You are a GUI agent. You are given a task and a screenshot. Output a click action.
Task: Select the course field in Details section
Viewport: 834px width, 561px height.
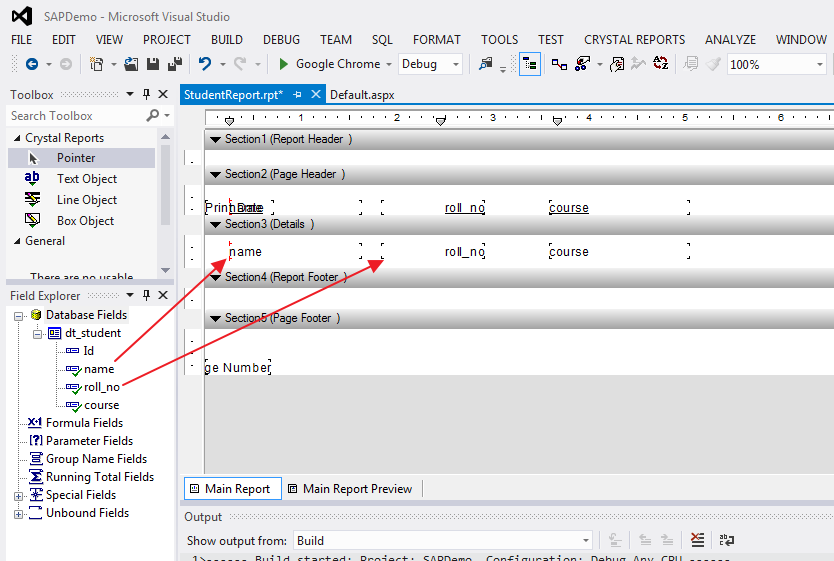(x=619, y=252)
